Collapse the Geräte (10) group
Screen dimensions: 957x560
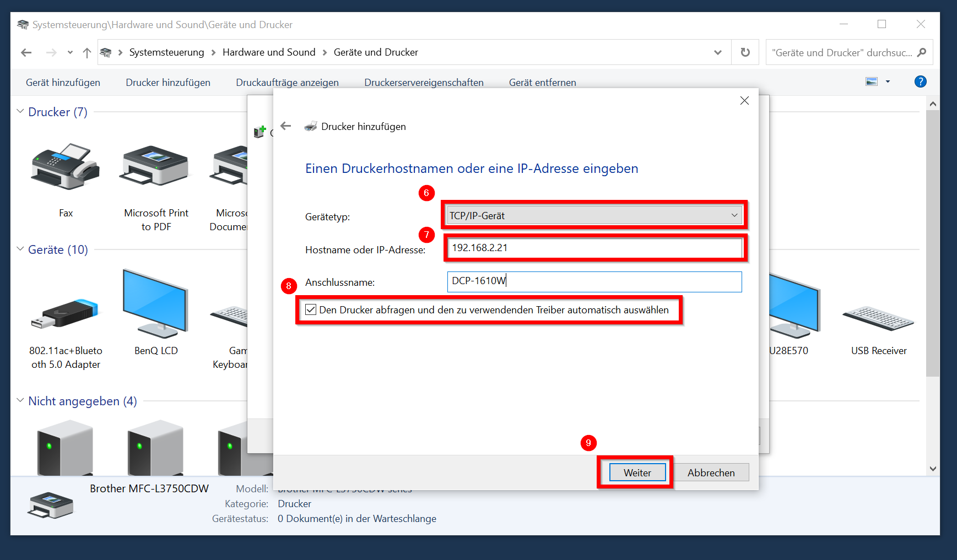(20, 249)
